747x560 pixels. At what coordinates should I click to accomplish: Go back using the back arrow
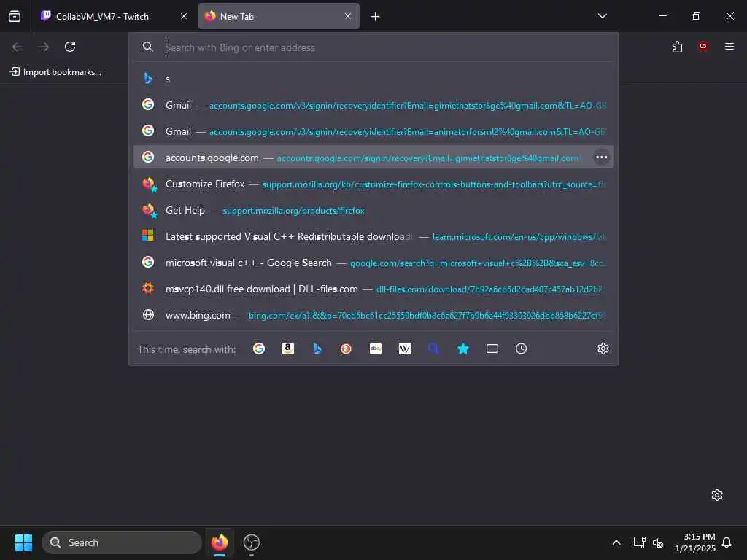18,47
